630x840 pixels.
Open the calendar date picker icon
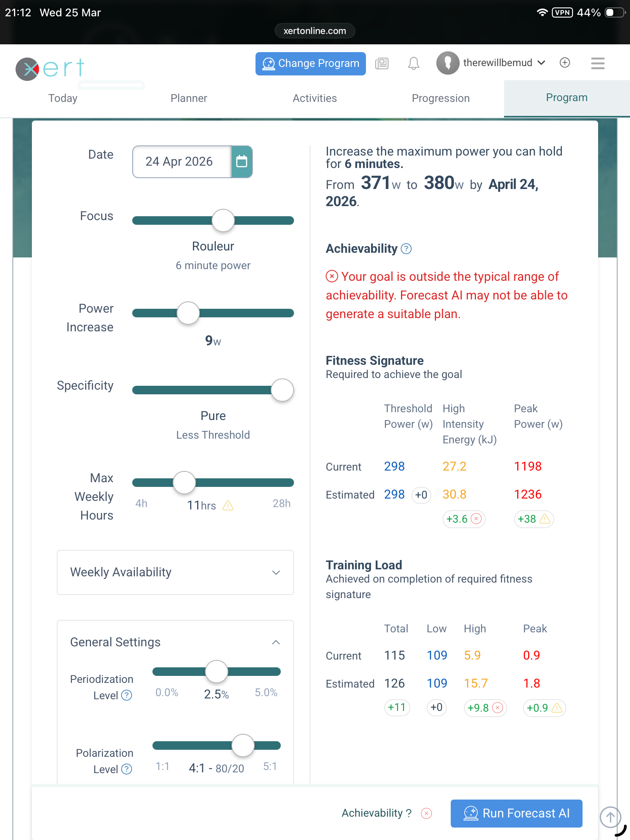pyautogui.click(x=242, y=162)
